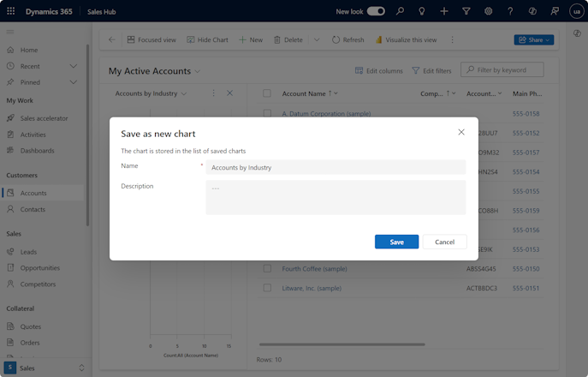588x377 pixels.
Task: Open the user account avatar
Action: pos(576,11)
